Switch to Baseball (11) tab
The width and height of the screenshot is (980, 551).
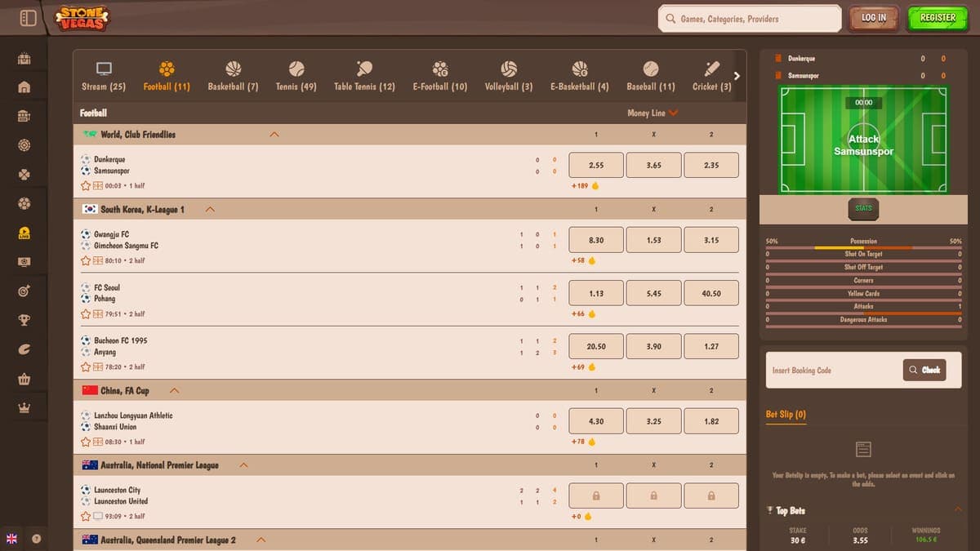click(x=651, y=76)
